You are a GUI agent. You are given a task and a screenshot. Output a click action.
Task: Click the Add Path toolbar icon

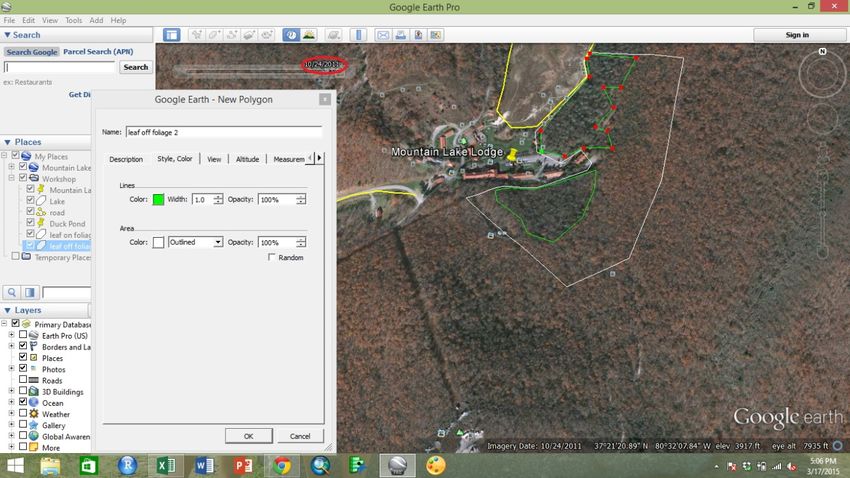[x=232, y=35]
